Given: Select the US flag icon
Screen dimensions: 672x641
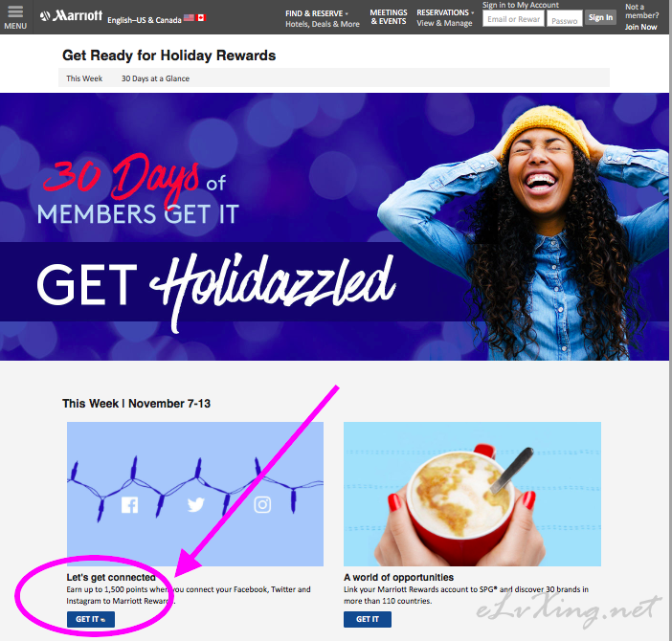Looking at the screenshot, I should [189, 18].
